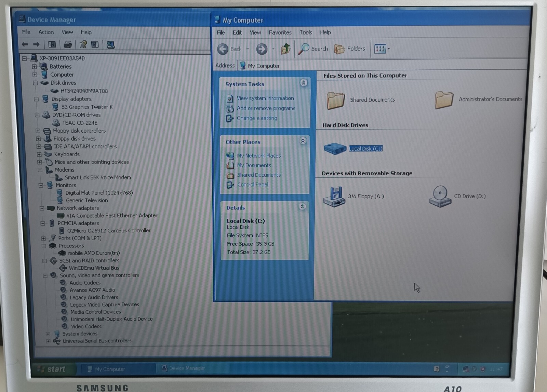This screenshot has width=547, height=392.
Task: Click Add or remove programs link
Action: pyautogui.click(x=266, y=108)
